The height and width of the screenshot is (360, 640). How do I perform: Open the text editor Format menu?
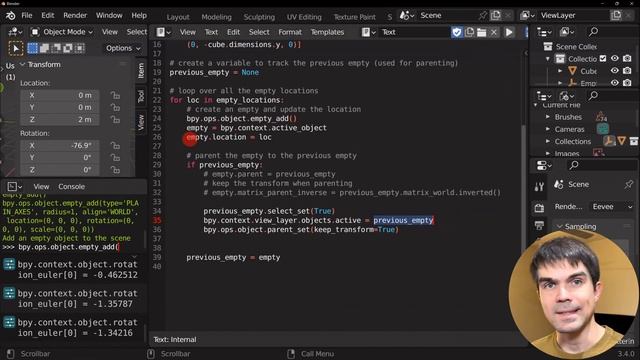pos(290,32)
